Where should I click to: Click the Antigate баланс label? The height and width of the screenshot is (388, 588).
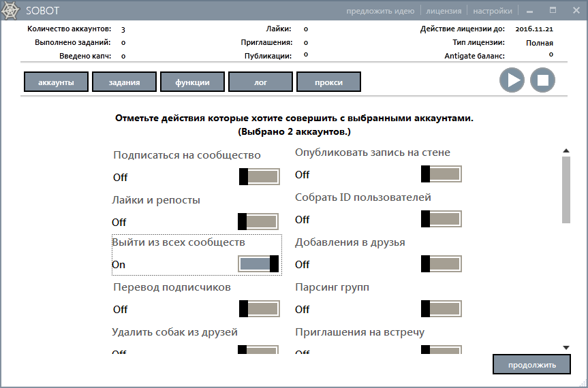[474, 56]
